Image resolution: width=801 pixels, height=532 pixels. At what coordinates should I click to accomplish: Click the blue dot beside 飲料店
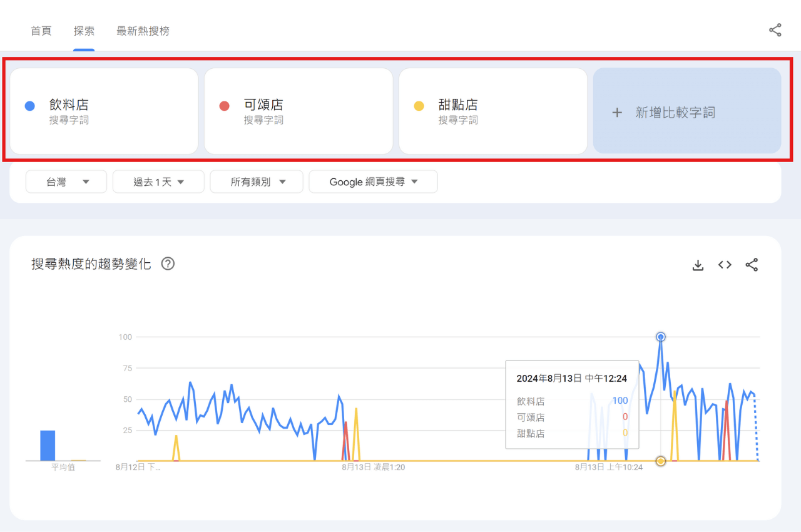coord(29,106)
